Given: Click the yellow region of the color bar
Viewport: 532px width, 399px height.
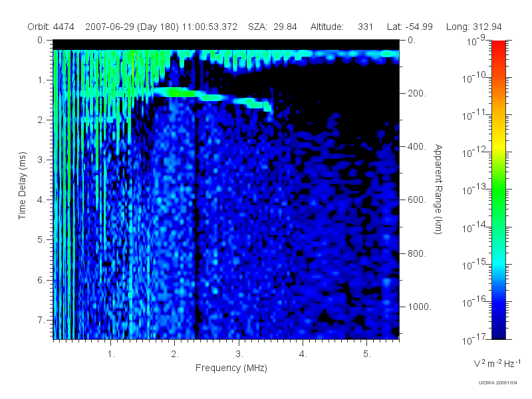Looking at the screenshot, I should pyautogui.click(x=498, y=144).
